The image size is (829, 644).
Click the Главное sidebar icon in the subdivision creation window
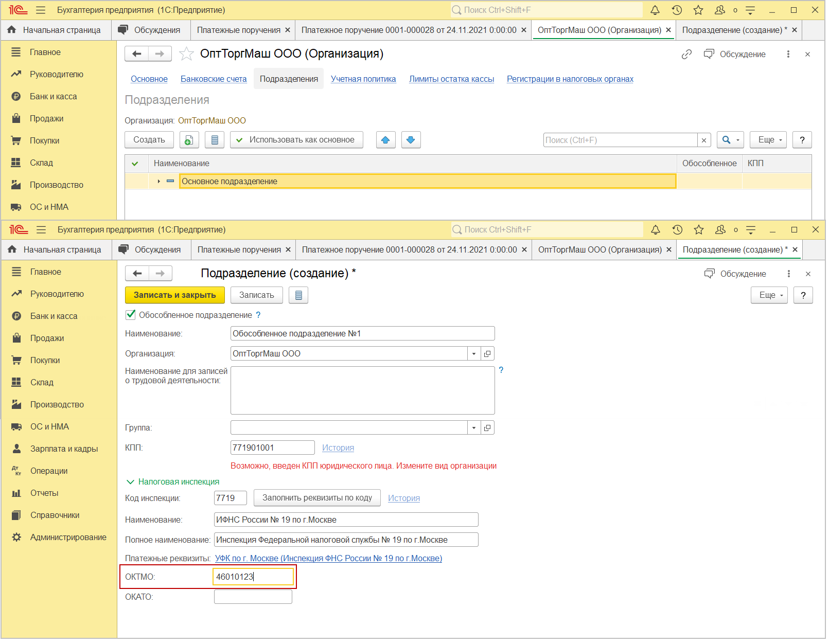tap(17, 272)
